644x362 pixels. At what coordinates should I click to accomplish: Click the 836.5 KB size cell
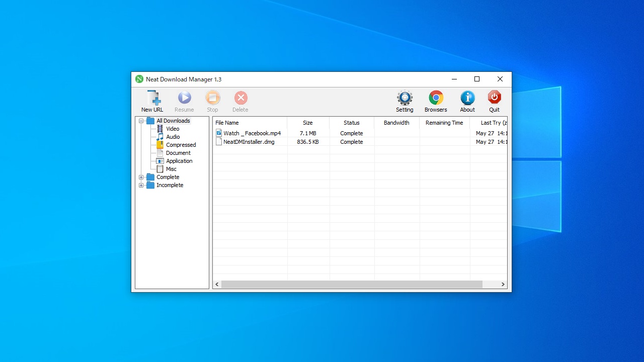[308, 142]
